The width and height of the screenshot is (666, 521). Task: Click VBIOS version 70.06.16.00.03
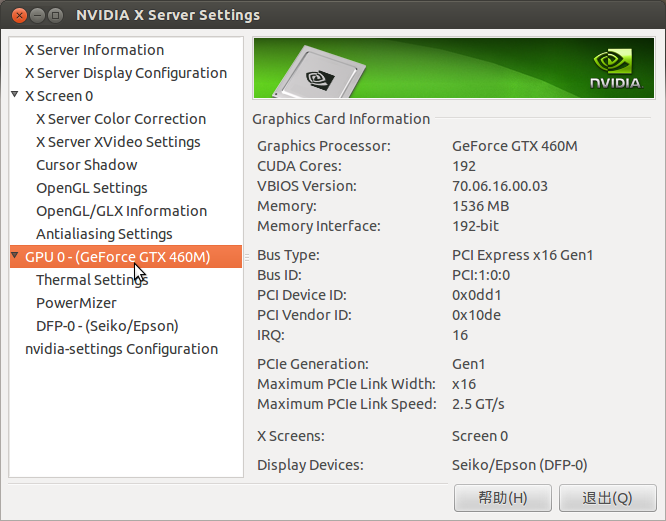point(500,186)
